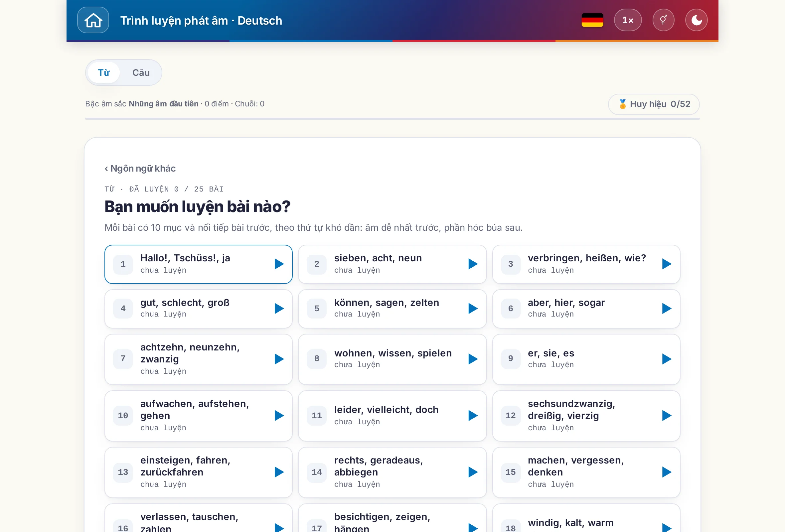
Task: Play lesson 10 aufwachen, aufstehen, gehen
Action: pyautogui.click(x=279, y=416)
